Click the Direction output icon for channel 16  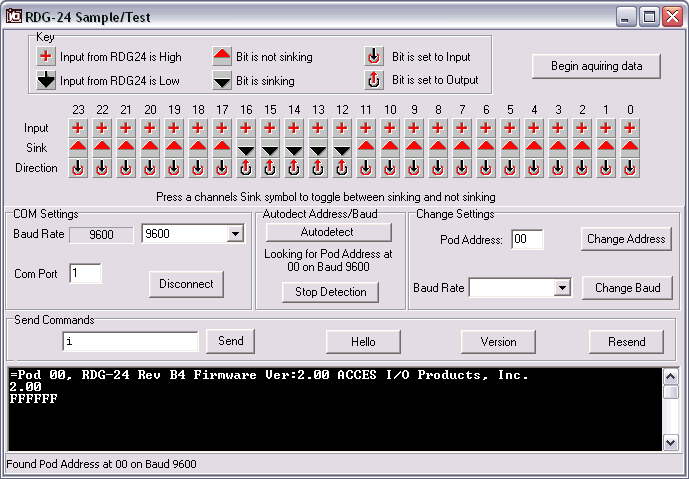point(246,168)
